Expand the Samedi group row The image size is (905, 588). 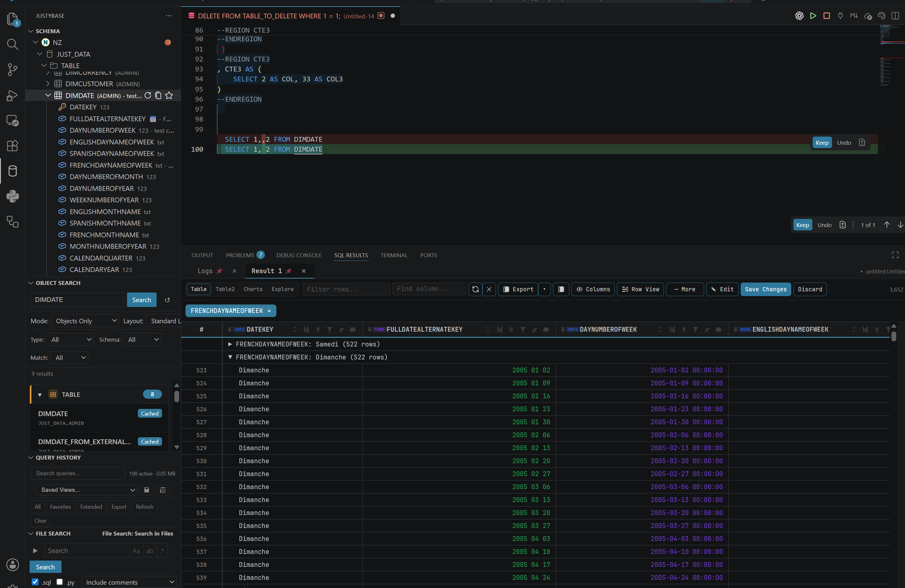click(230, 344)
